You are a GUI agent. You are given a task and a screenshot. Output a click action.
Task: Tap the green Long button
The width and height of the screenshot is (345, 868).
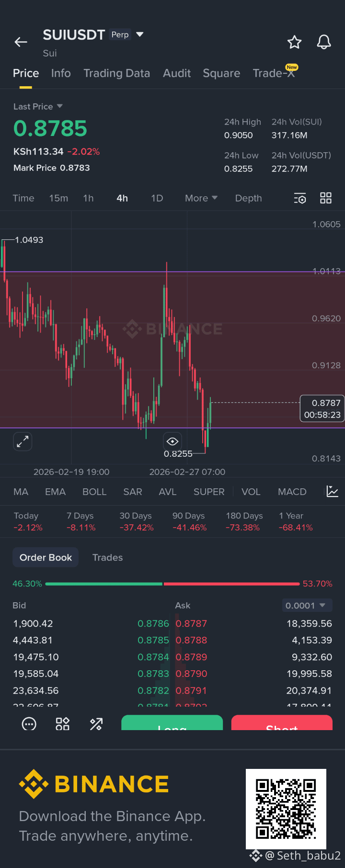[x=172, y=722]
